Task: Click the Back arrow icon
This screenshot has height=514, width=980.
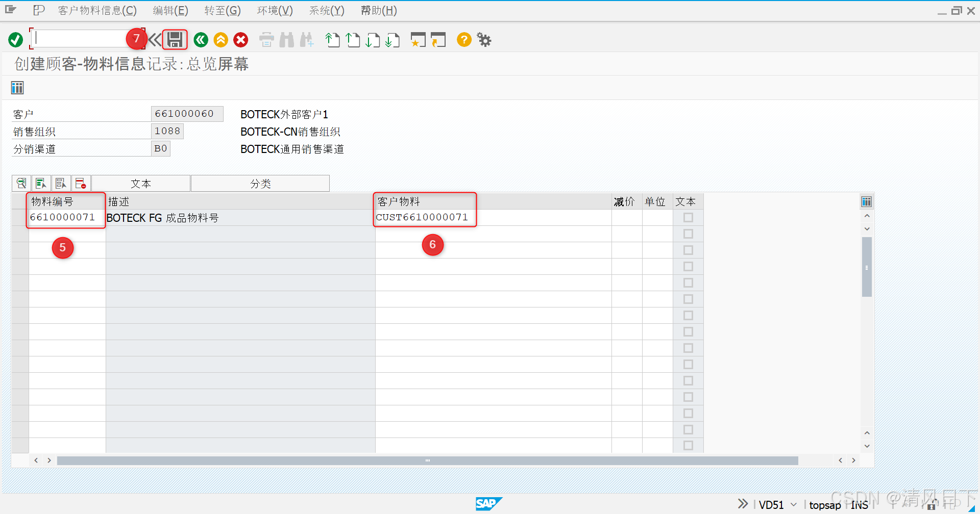Action: click(x=201, y=40)
